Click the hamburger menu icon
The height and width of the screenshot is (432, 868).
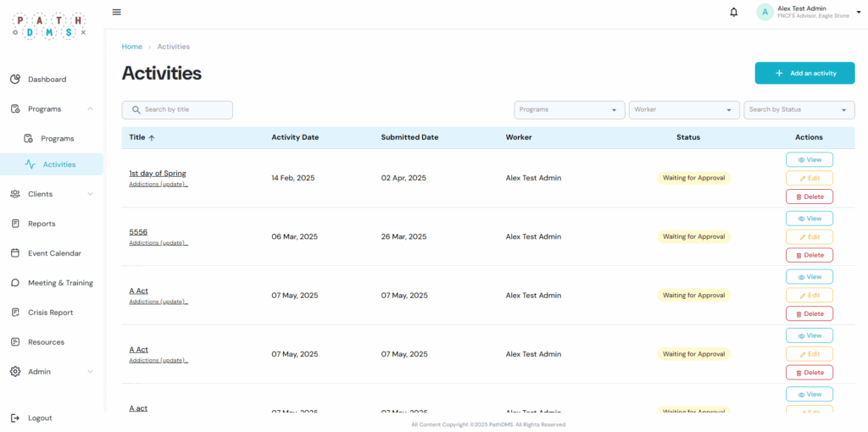tap(117, 12)
